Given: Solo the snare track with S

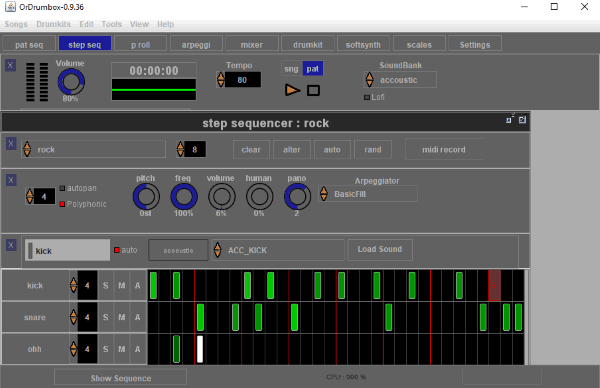Looking at the screenshot, I should 106,317.
